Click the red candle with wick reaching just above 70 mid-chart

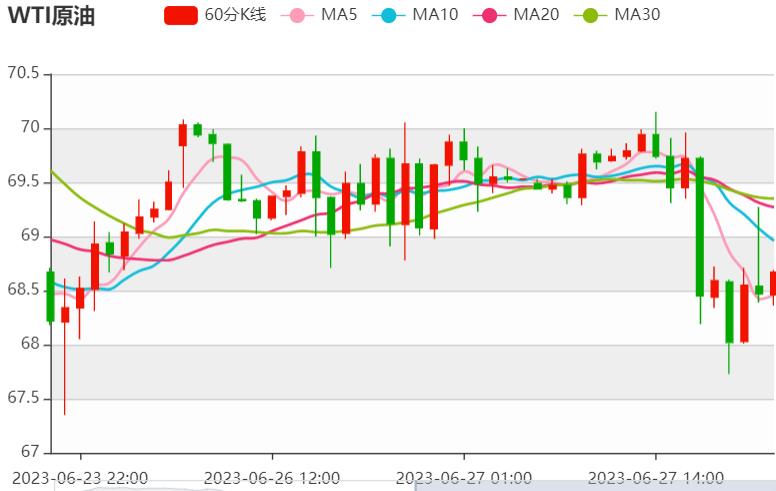(x=405, y=194)
